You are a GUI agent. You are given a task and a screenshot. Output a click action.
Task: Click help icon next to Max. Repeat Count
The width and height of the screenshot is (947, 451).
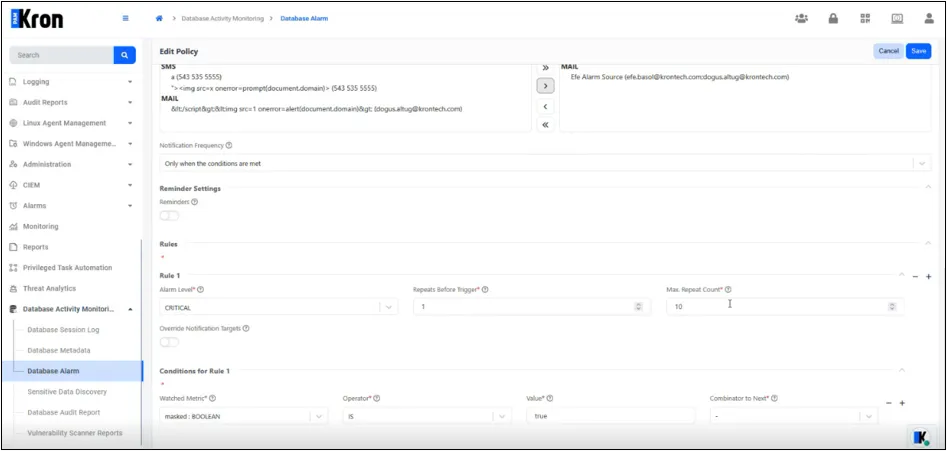728,290
